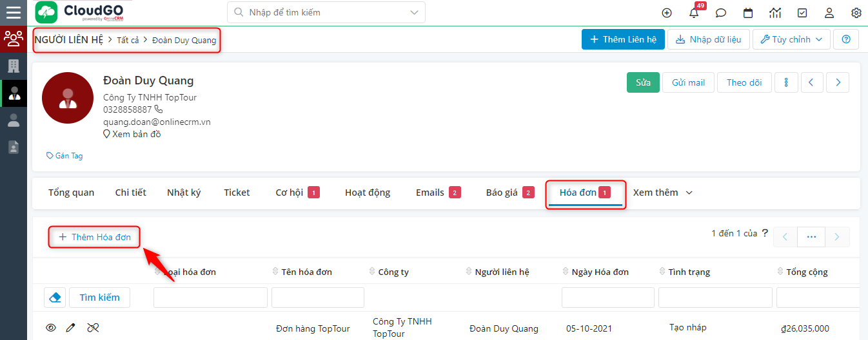Click the quick create plus icon
This screenshot has height=340, width=868.
pos(667,13)
